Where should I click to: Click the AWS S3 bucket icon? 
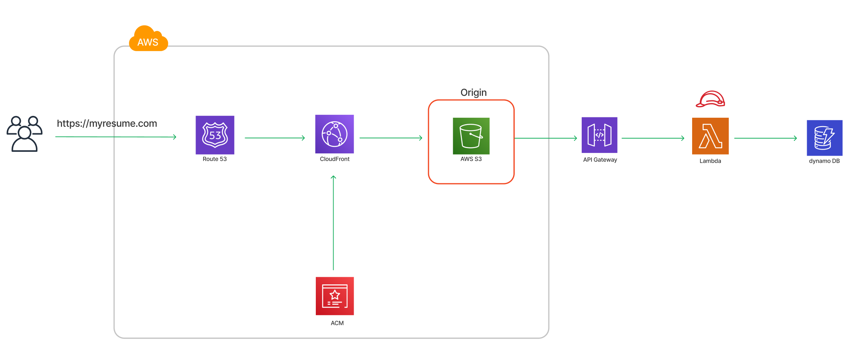pyautogui.click(x=471, y=136)
